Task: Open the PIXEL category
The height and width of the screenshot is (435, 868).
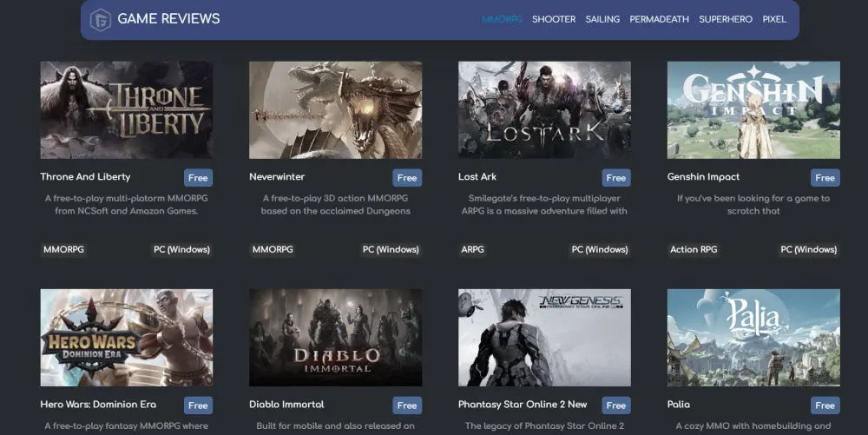Action: pos(774,19)
